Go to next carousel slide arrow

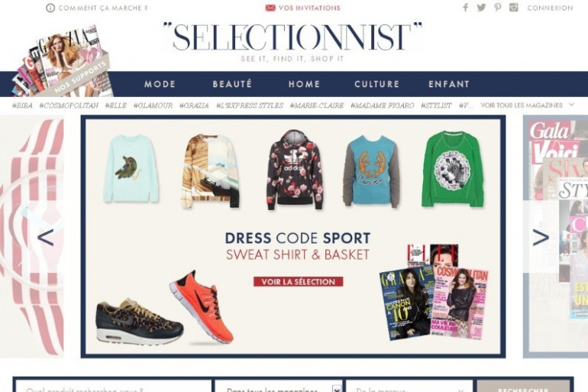point(541,238)
